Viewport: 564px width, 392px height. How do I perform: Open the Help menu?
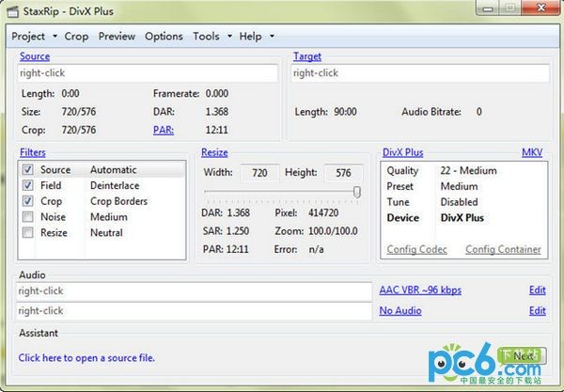click(x=250, y=37)
